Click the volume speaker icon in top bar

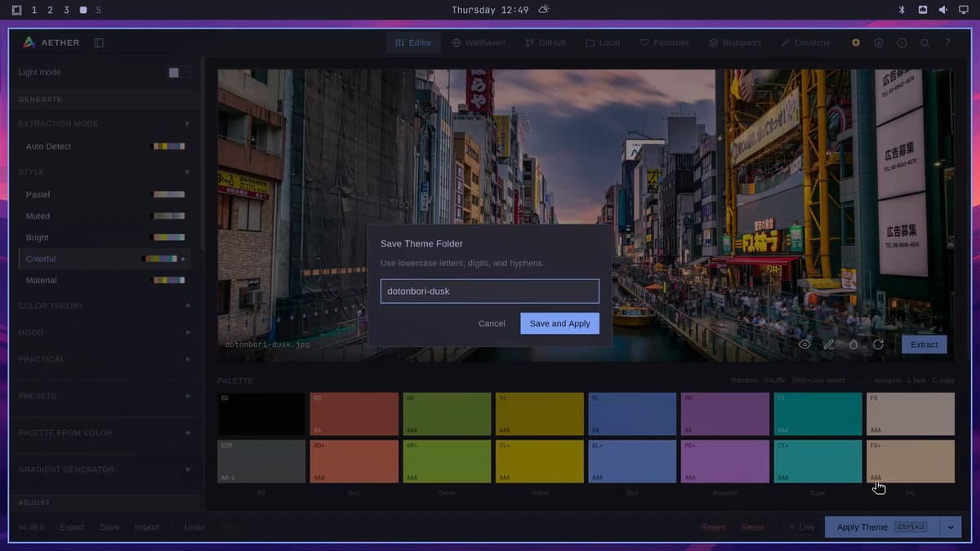click(943, 10)
